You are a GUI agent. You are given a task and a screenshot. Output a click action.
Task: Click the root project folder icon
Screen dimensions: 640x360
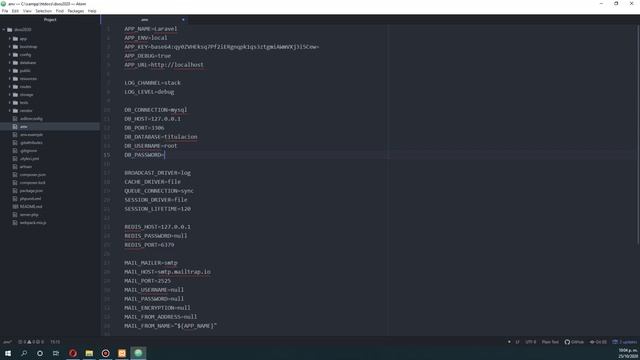10,30
